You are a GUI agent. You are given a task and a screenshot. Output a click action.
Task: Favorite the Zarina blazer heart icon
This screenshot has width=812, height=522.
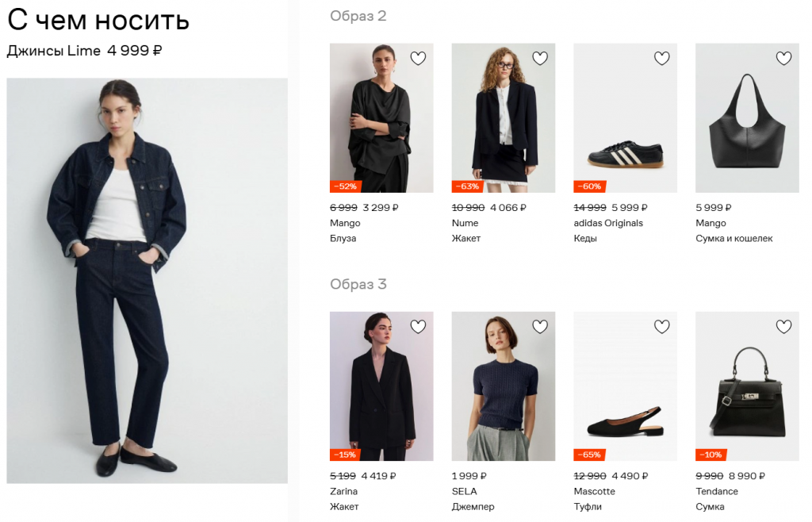pos(418,326)
